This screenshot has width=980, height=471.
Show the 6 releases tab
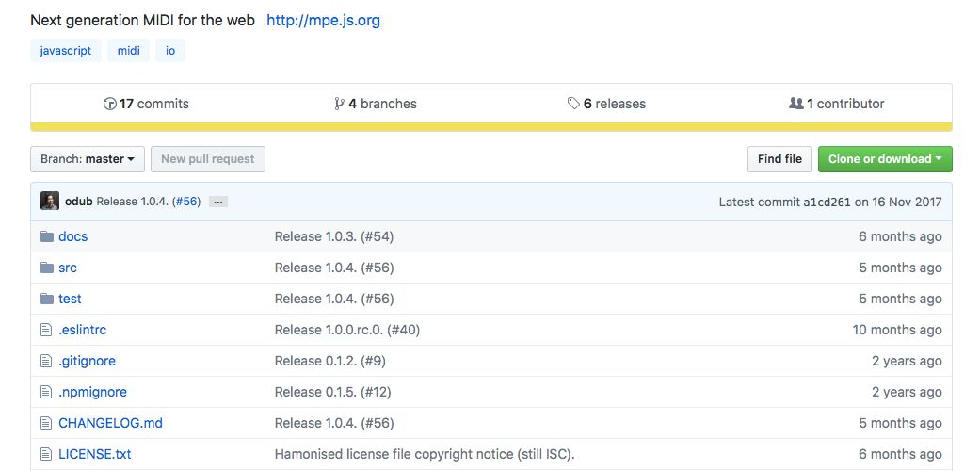[x=606, y=104]
